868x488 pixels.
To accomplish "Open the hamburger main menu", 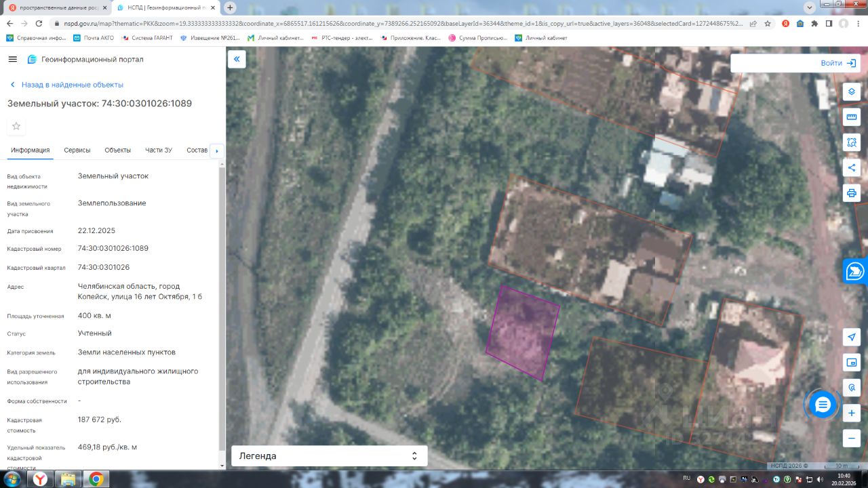I will (12, 60).
